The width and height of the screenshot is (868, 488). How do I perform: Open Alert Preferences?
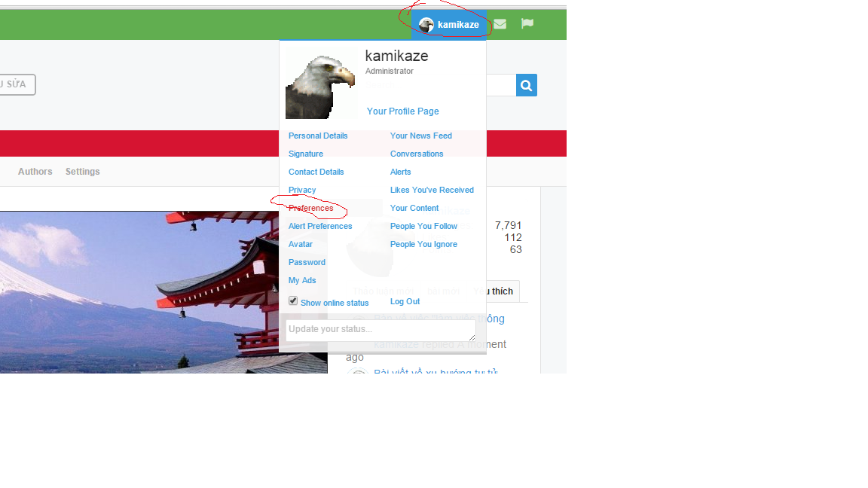click(320, 226)
